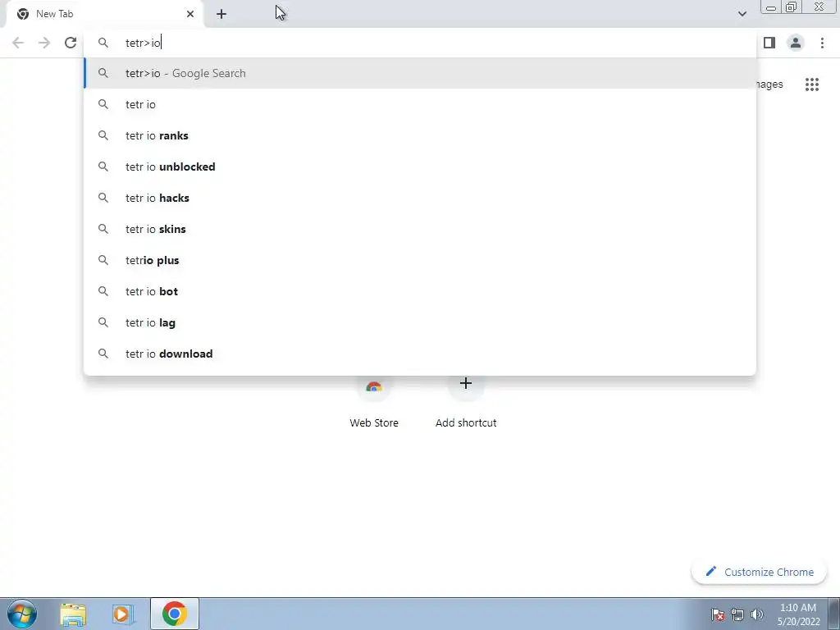Open the network status tray icon
The height and width of the screenshot is (630, 840).
737,614
